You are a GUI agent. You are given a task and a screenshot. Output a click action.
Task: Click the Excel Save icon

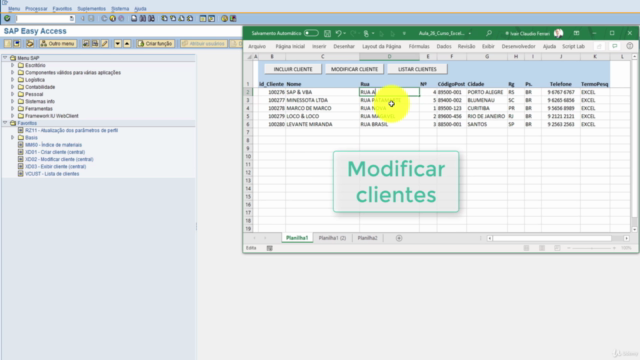(x=327, y=33)
